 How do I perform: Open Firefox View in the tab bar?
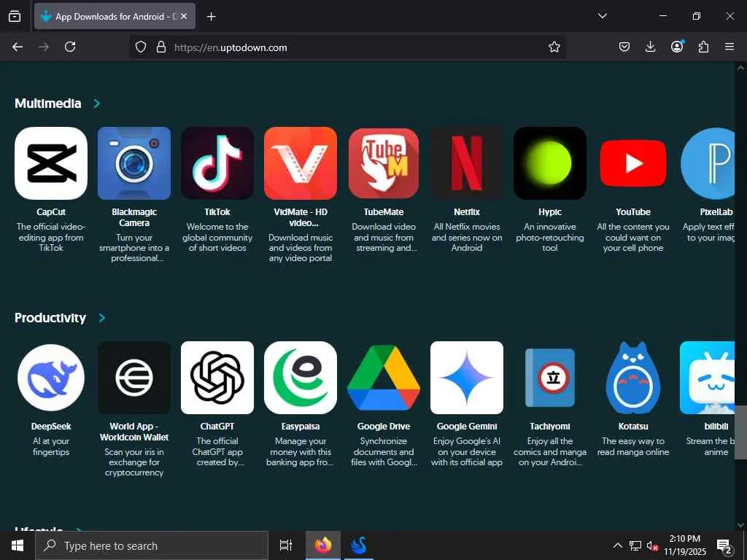point(15,16)
